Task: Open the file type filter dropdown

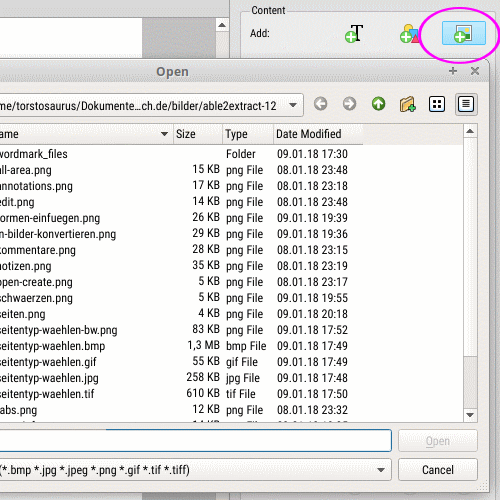Action: [381, 470]
